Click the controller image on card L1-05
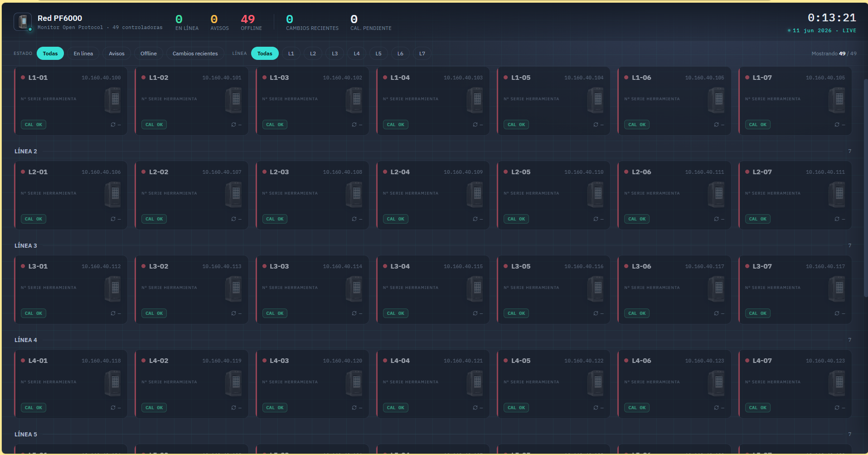Viewport: 868px width, 455px height. point(596,100)
